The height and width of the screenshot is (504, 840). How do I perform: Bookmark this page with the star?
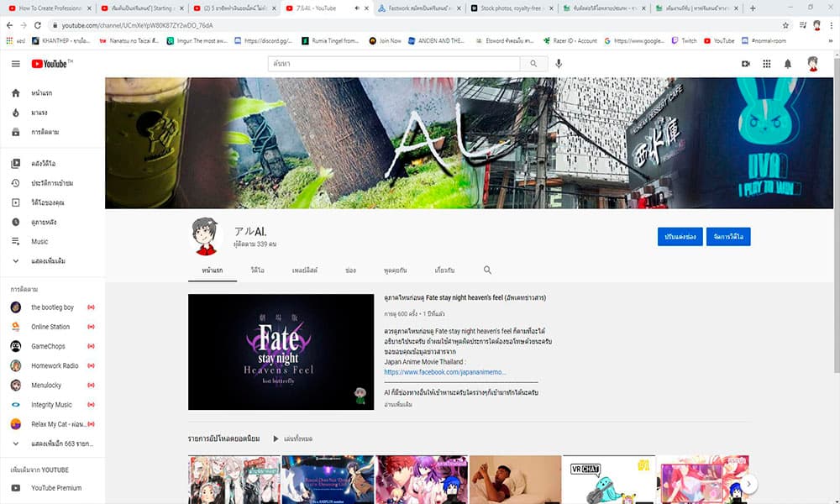point(785,25)
